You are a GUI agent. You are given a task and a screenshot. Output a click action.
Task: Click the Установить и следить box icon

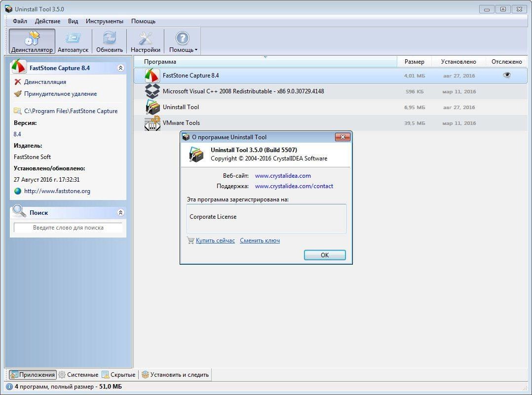(145, 375)
